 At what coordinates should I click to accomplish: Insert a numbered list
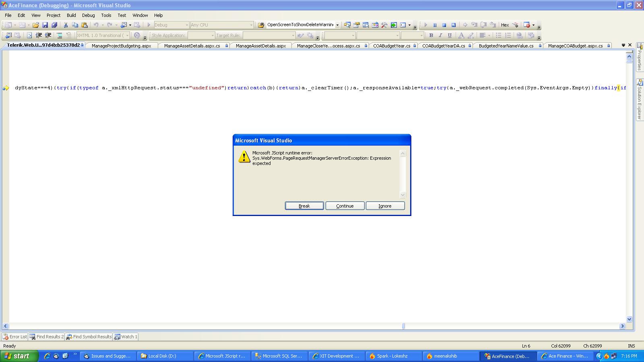point(508,35)
